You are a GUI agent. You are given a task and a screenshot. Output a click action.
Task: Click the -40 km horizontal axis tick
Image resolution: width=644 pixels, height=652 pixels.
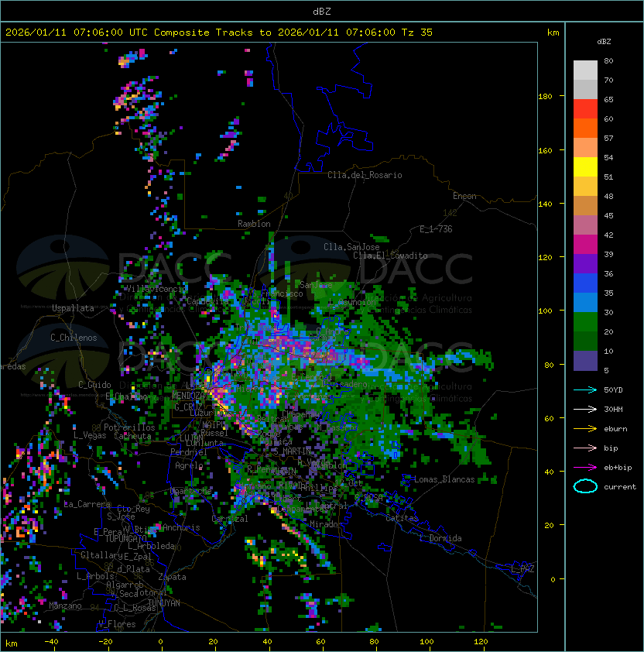[x=51, y=642]
